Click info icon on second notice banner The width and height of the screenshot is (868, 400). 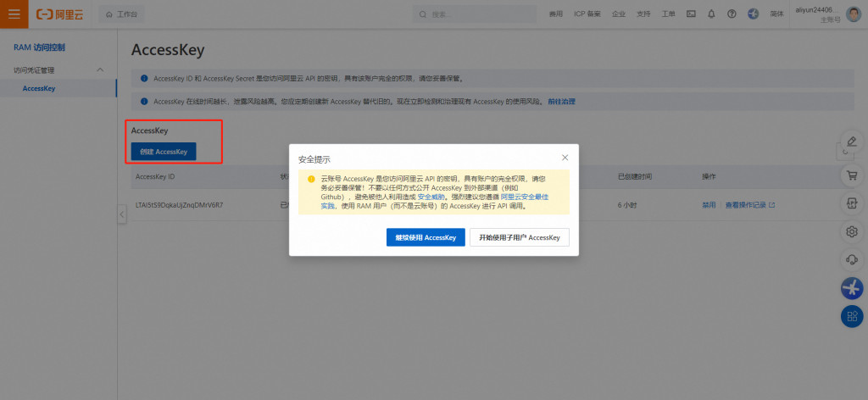point(144,102)
